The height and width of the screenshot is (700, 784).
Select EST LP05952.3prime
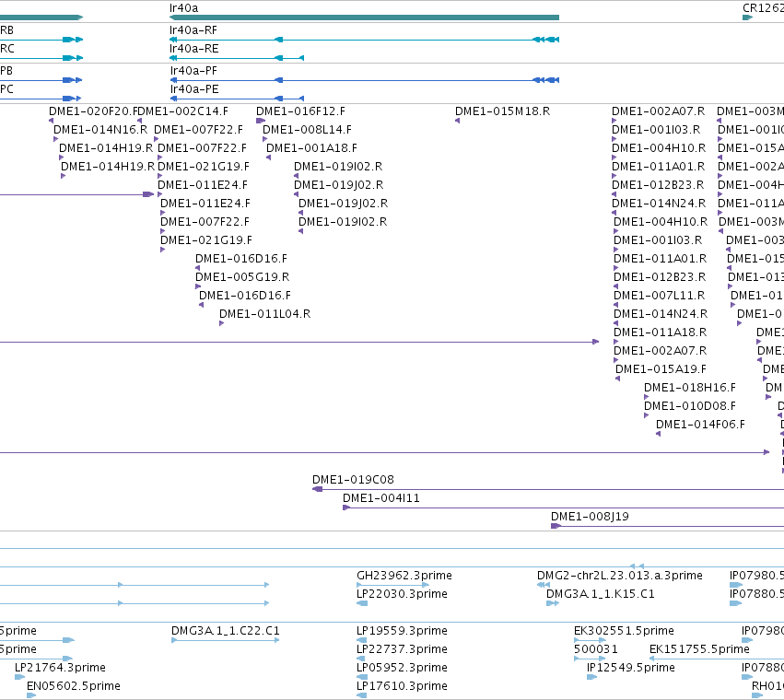402,668
